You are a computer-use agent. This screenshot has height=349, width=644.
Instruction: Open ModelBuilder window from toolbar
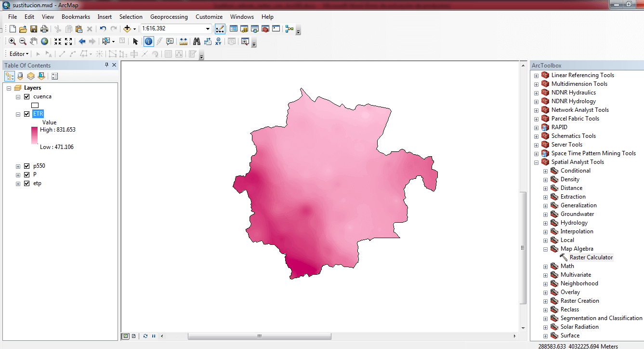click(x=289, y=29)
